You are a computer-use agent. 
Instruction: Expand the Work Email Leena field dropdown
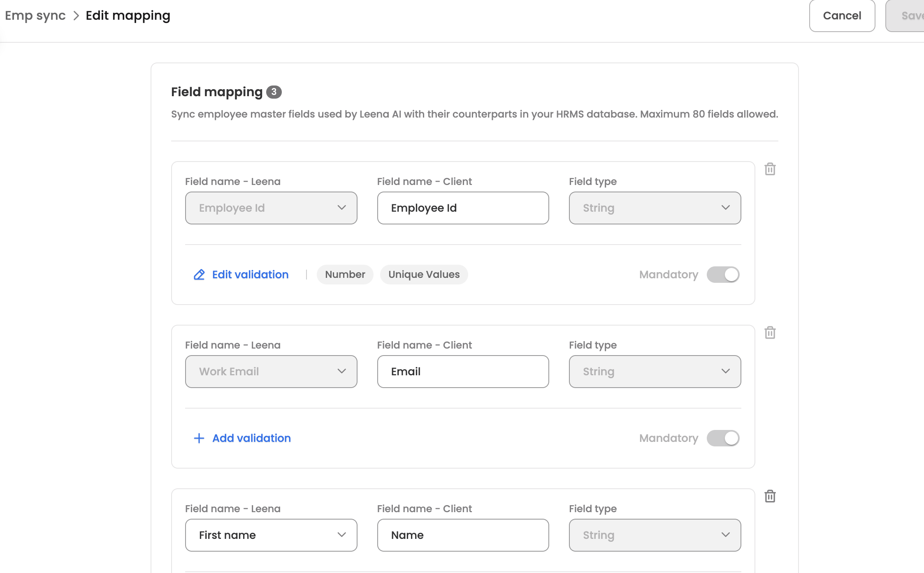click(x=271, y=372)
